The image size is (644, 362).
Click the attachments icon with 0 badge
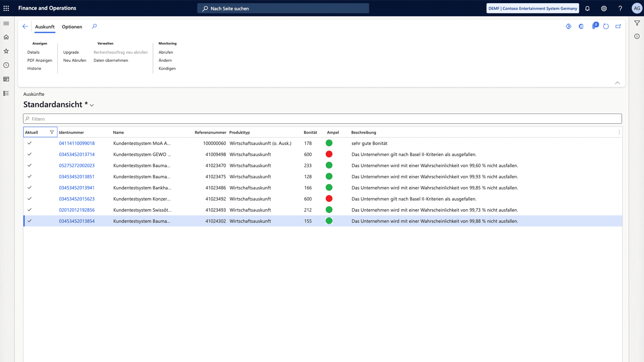[594, 26]
